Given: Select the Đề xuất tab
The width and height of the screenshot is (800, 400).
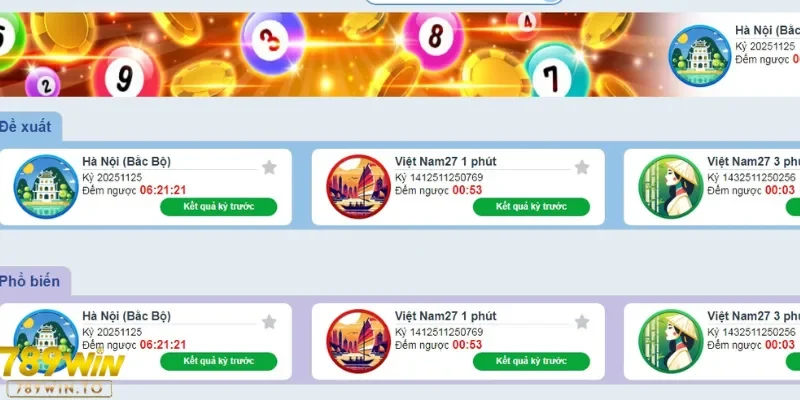Looking at the screenshot, I should click(28, 127).
